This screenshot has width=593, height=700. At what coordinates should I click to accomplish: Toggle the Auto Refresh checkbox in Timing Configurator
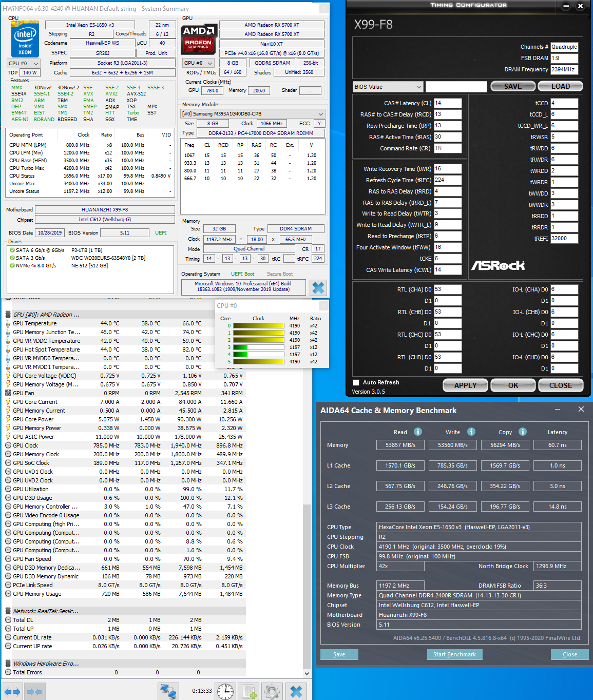(x=356, y=382)
